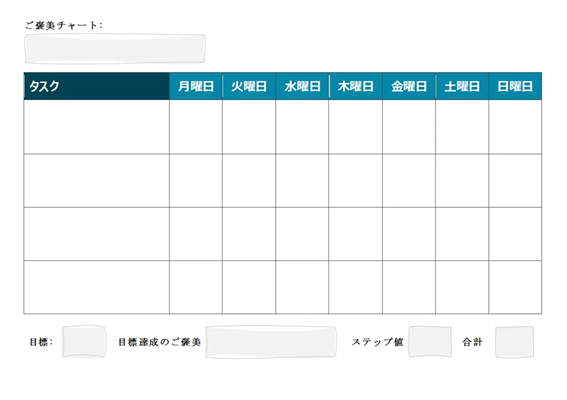Click the 目標 input box

click(x=84, y=341)
